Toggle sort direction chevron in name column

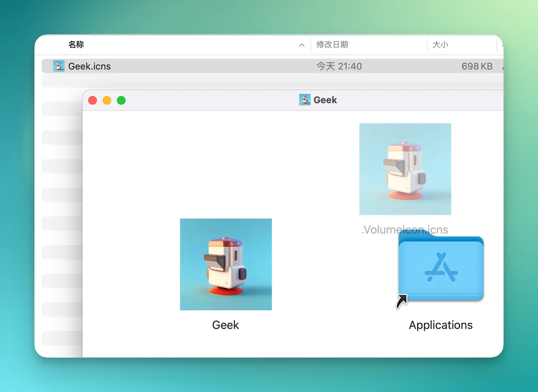[x=302, y=45]
